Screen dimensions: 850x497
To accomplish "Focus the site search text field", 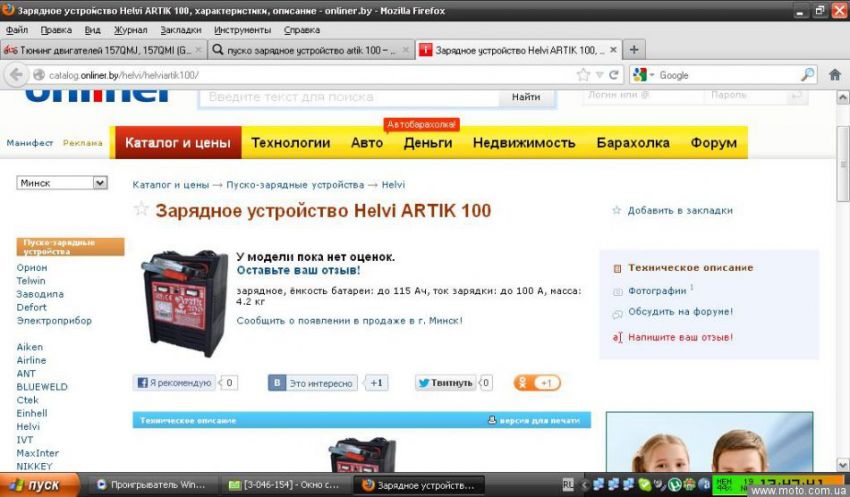I will tap(350, 97).
